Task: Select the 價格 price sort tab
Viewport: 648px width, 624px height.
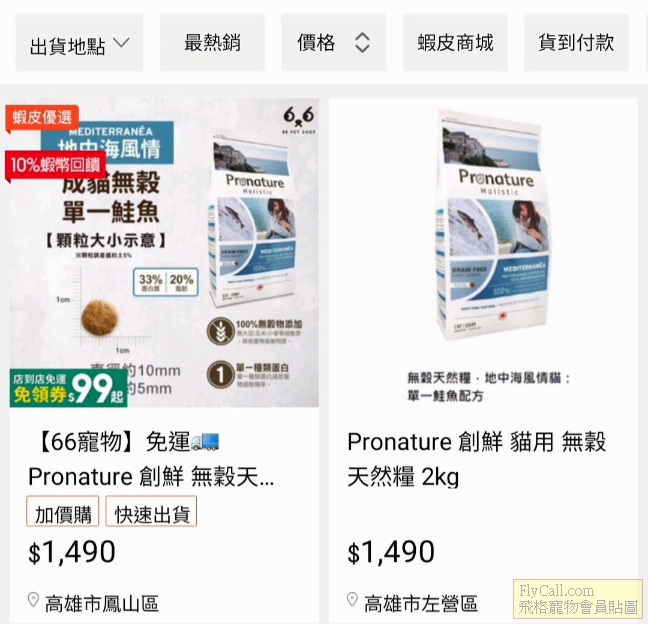Action: 334,43
